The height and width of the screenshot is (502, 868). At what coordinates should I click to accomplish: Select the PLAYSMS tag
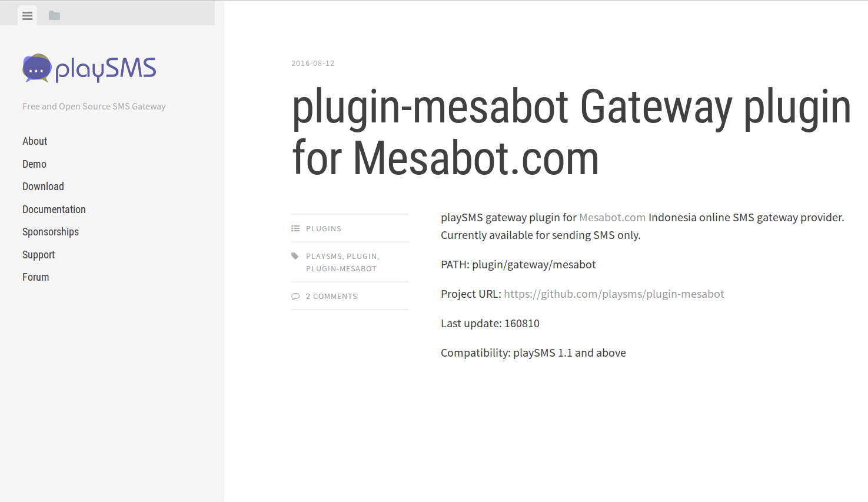tap(324, 257)
